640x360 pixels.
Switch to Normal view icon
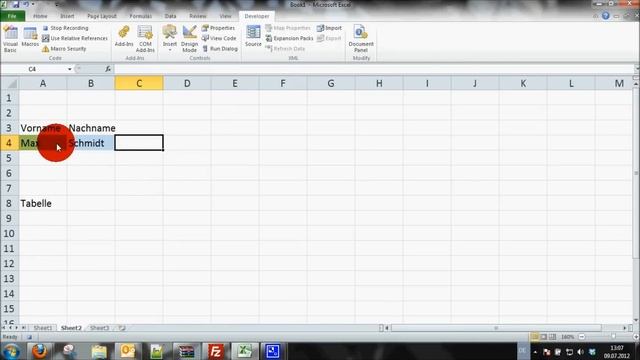click(x=534, y=337)
